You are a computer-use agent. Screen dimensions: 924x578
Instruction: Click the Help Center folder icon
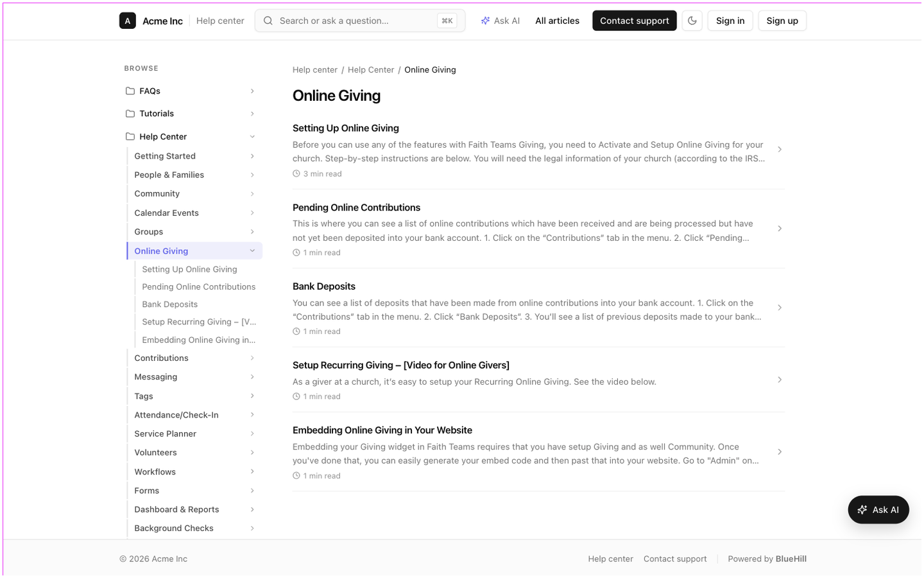click(x=130, y=136)
